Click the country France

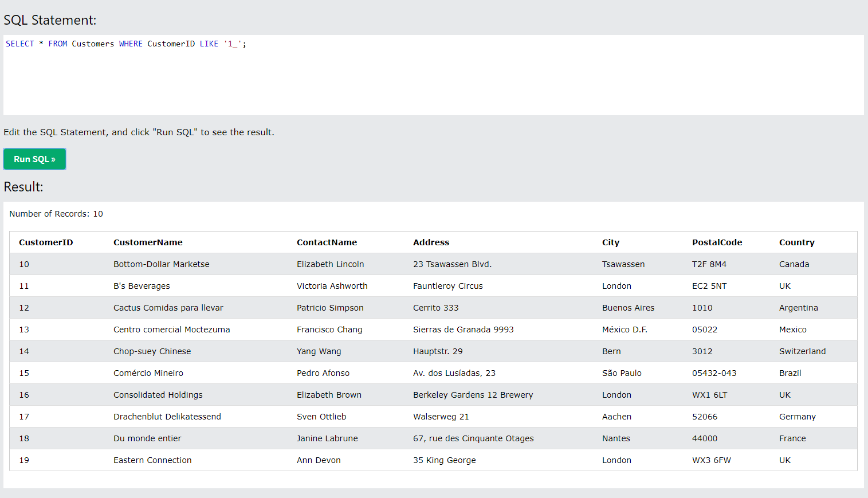[x=792, y=438]
